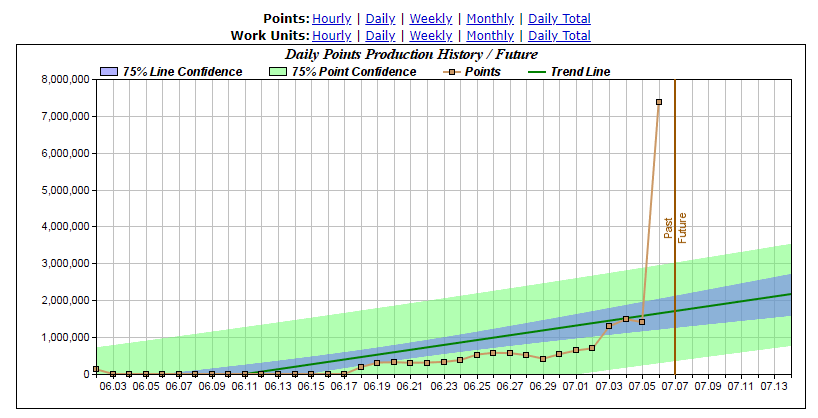Click the 07.09 date label
The height and width of the screenshot is (418, 818).
[x=708, y=386]
